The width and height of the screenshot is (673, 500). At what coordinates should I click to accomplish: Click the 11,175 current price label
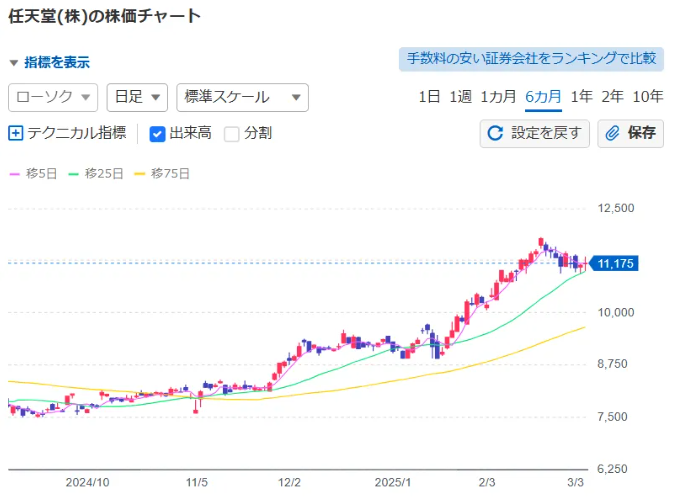[614, 263]
